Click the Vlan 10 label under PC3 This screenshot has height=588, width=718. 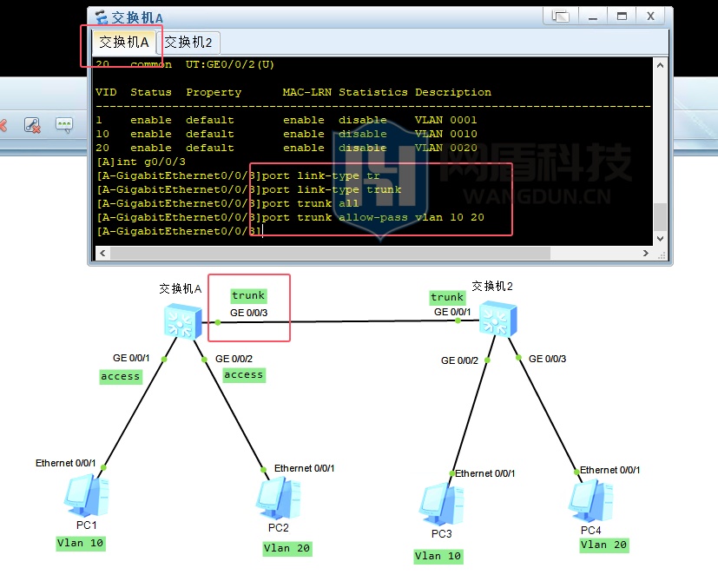coord(438,557)
